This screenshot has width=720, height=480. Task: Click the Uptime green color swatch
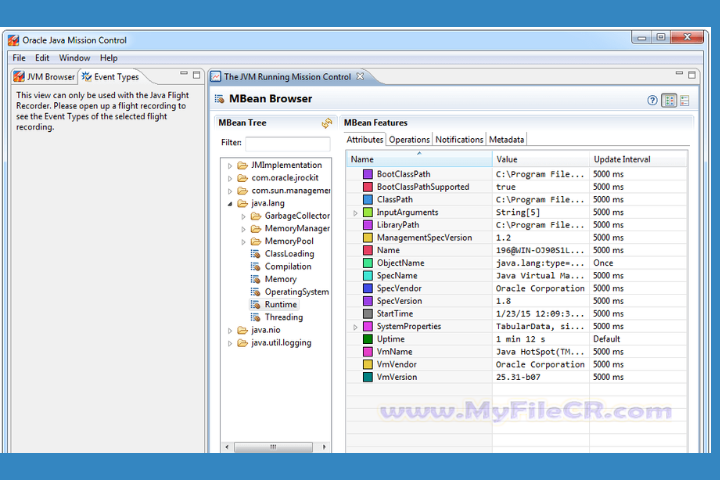tap(368, 339)
